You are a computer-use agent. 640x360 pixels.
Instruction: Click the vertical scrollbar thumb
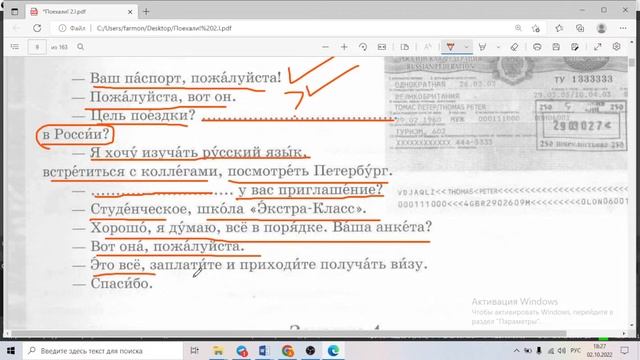(x=632, y=63)
